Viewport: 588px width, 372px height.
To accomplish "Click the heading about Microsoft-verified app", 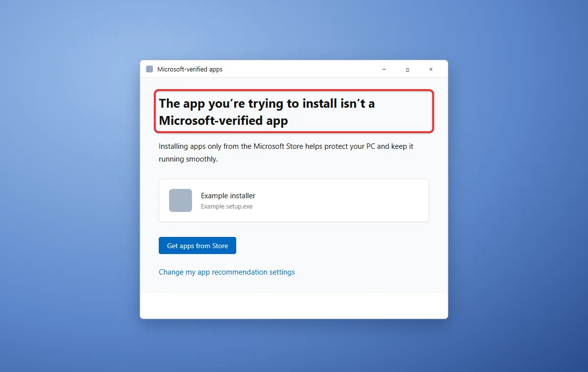I will (x=267, y=112).
